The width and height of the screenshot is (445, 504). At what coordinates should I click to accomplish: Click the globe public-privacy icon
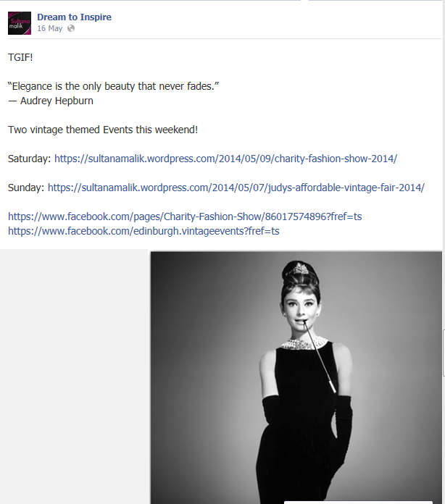(71, 29)
